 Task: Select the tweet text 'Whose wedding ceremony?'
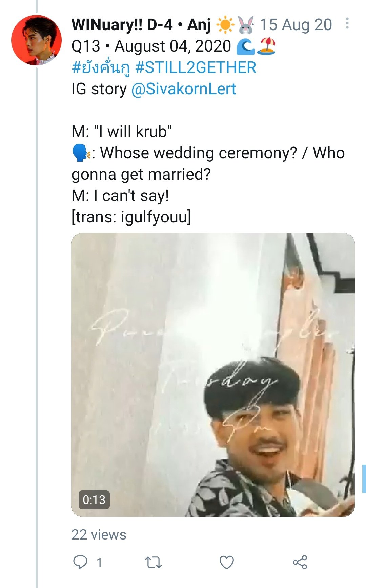[199, 153]
